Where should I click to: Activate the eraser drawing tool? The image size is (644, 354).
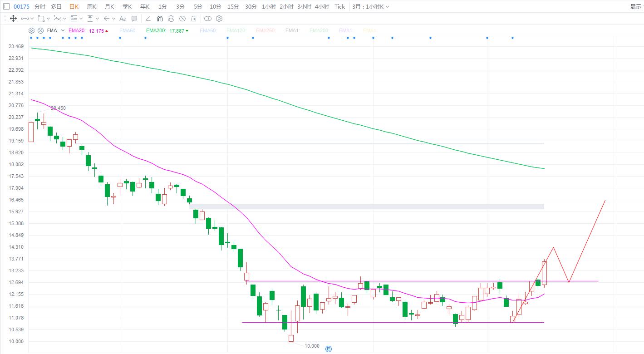click(148, 19)
